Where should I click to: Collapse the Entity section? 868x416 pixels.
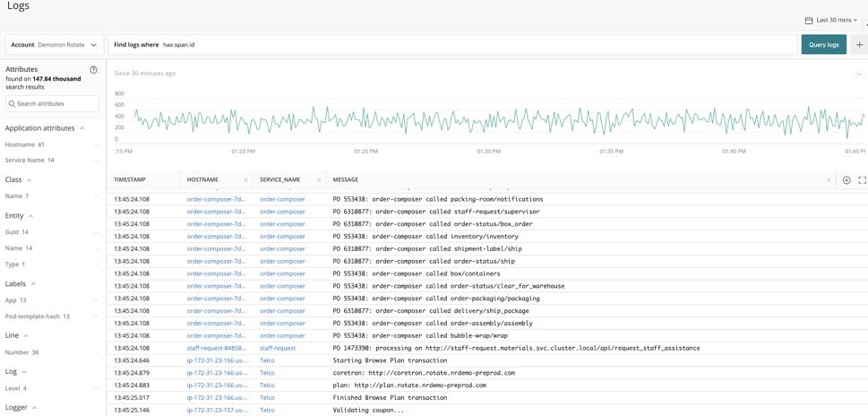[x=31, y=216]
